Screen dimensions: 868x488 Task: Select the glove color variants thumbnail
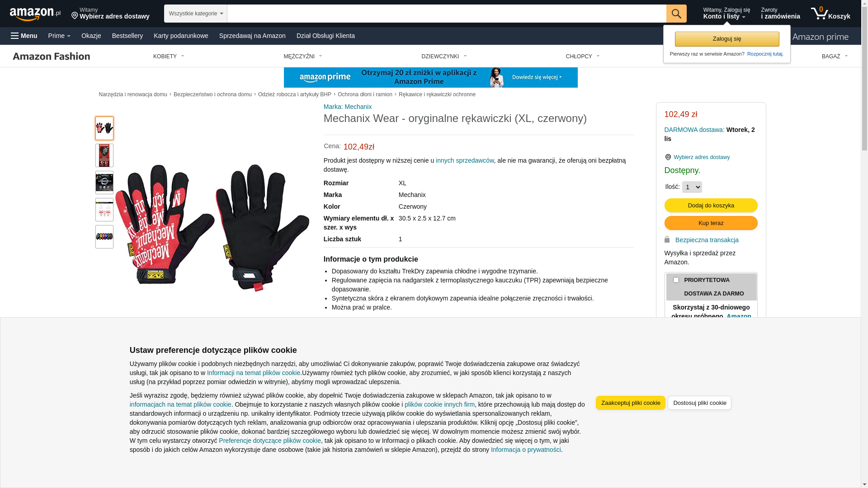tap(104, 237)
